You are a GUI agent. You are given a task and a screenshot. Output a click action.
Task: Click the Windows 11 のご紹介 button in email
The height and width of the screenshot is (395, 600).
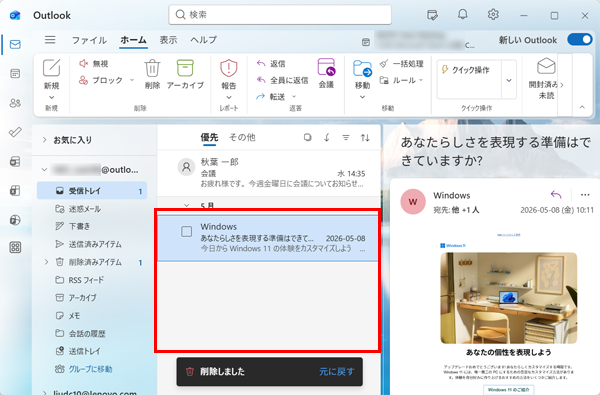click(509, 390)
